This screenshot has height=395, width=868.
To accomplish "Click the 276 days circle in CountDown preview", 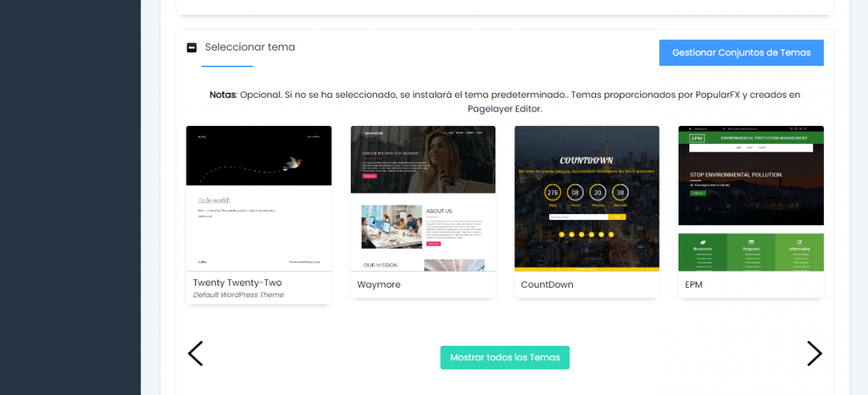I will 553,192.
